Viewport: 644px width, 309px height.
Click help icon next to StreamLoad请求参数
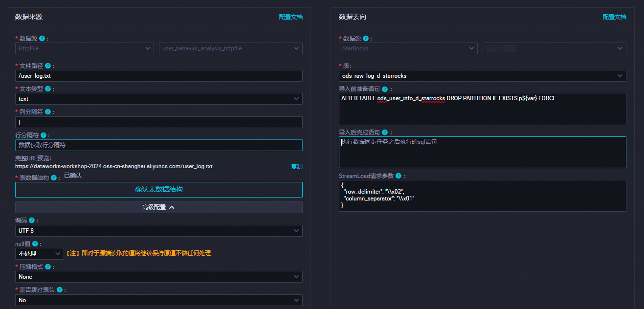point(399,176)
